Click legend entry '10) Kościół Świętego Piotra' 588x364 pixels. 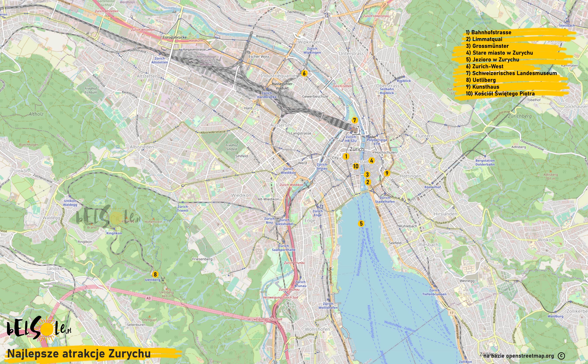tap(500, 94)
